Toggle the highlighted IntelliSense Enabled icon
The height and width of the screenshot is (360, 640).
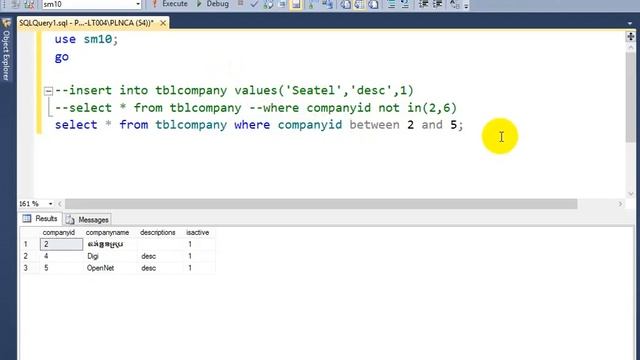(296, 4)
